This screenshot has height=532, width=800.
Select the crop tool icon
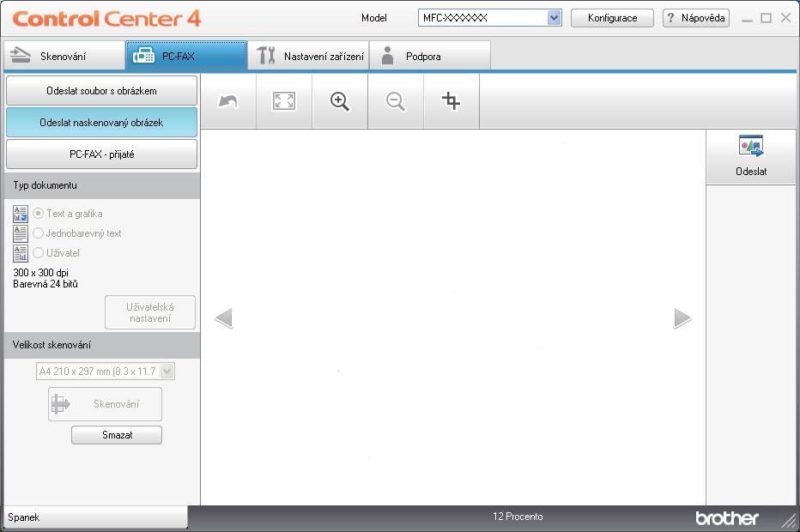pyautogui.click(x=451, y=101)
